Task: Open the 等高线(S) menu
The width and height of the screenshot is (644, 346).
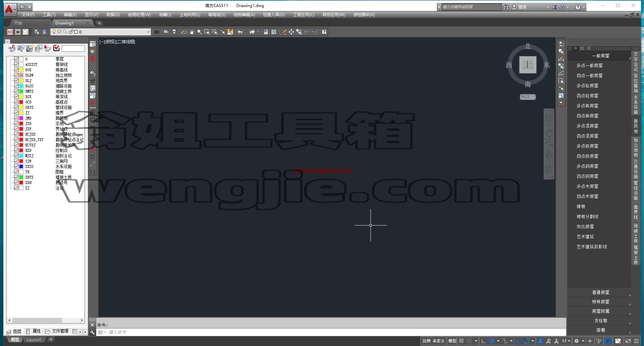Action: (217, 15)
